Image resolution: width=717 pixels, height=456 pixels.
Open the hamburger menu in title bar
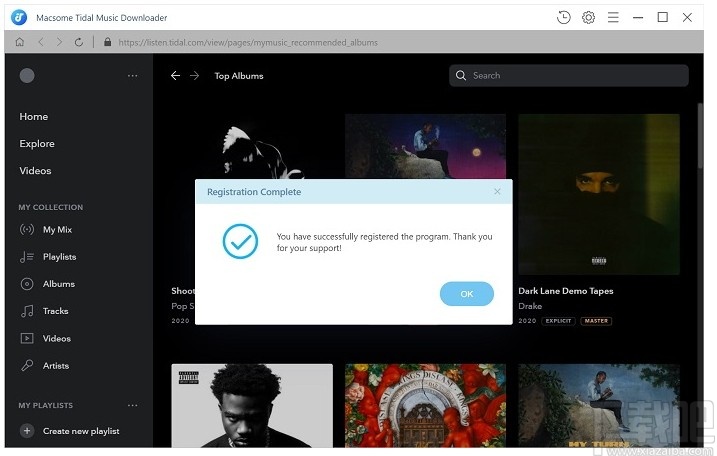(x=613, y=17)
